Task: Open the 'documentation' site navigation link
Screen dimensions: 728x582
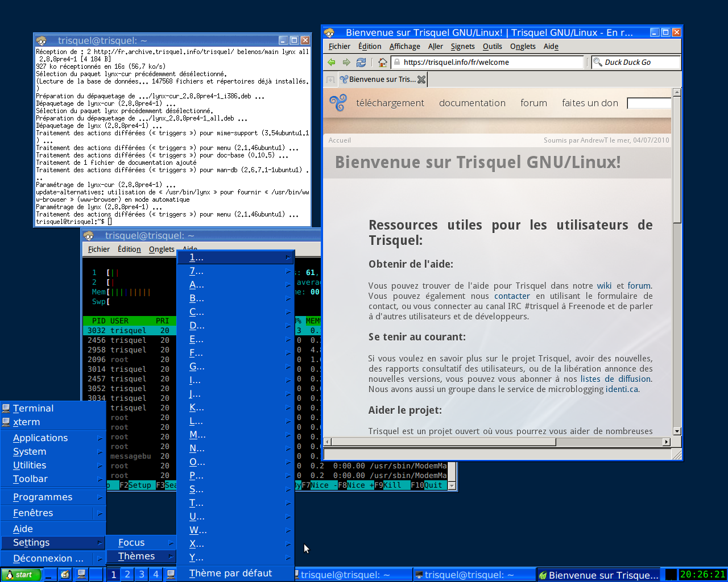Action: click(x=472, y=103)
